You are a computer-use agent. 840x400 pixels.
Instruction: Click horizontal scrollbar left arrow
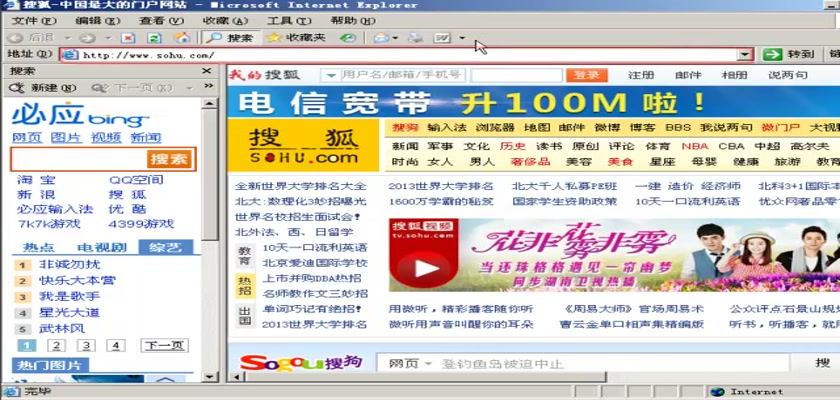coord(234,377)
